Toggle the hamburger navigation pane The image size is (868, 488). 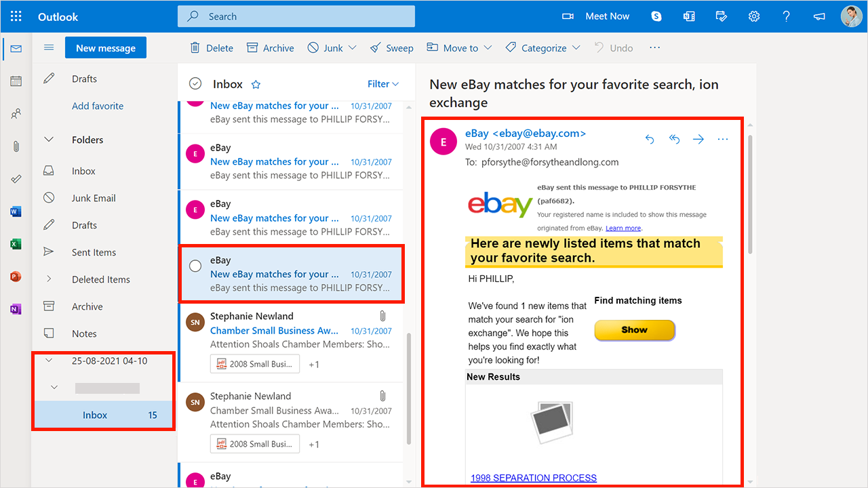point(49,47)
